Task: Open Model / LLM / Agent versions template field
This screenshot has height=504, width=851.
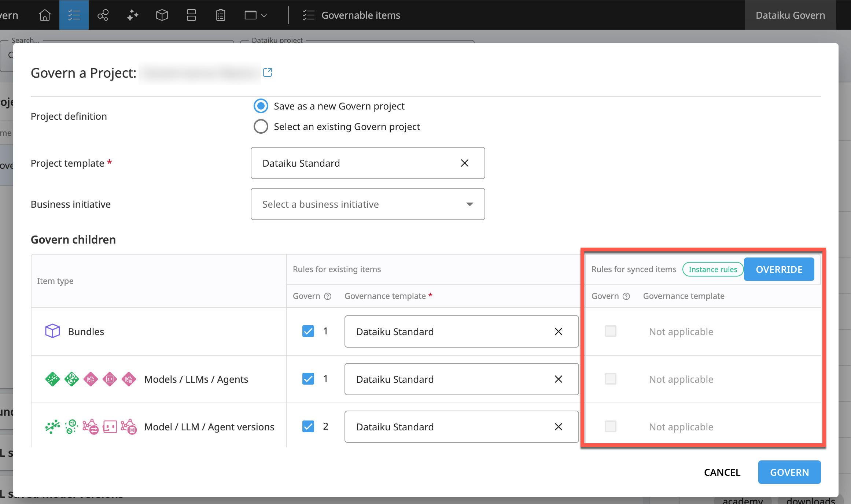Action: coord(461,427)
